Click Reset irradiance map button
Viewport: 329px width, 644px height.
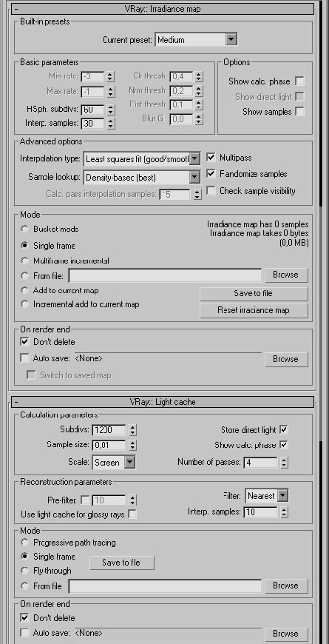pos(254,310)
